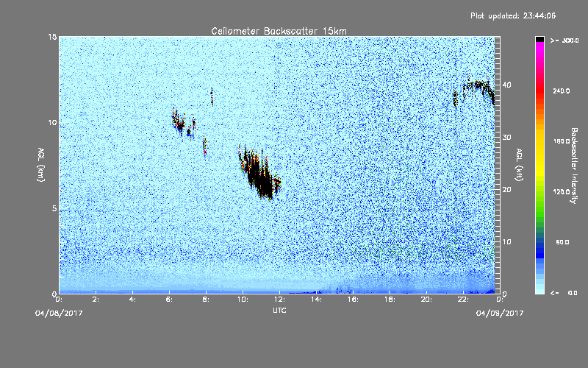Click the '8:' hour tick label
This screenshot has width=588, height=368.
(x=206, y=300)
